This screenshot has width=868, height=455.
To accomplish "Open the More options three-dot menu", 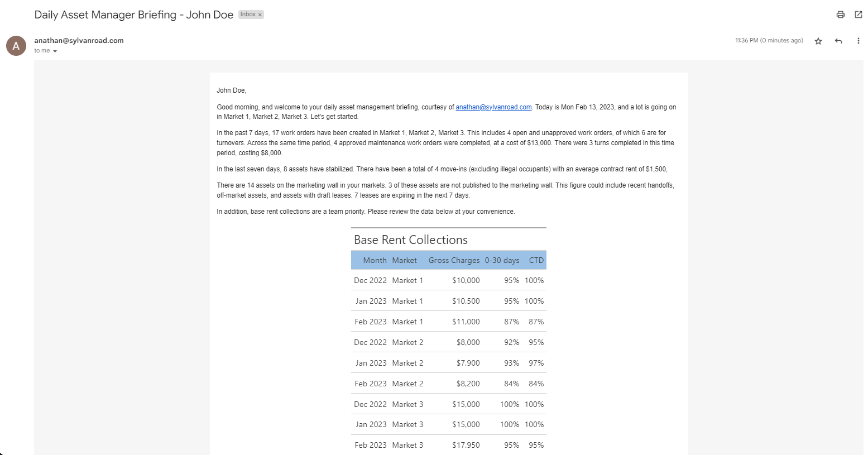I will pos(859,41).
